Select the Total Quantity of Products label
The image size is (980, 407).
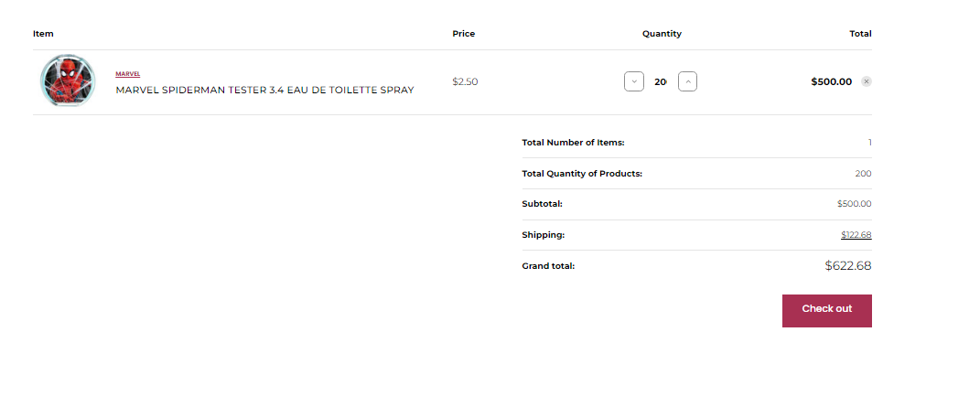[x=582, y=174]
